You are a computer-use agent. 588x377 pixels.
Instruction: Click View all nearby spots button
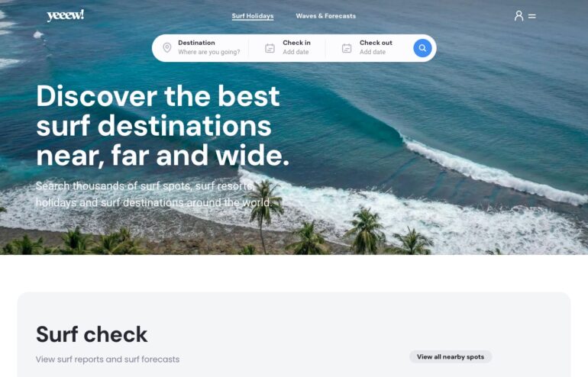[451, 356]
